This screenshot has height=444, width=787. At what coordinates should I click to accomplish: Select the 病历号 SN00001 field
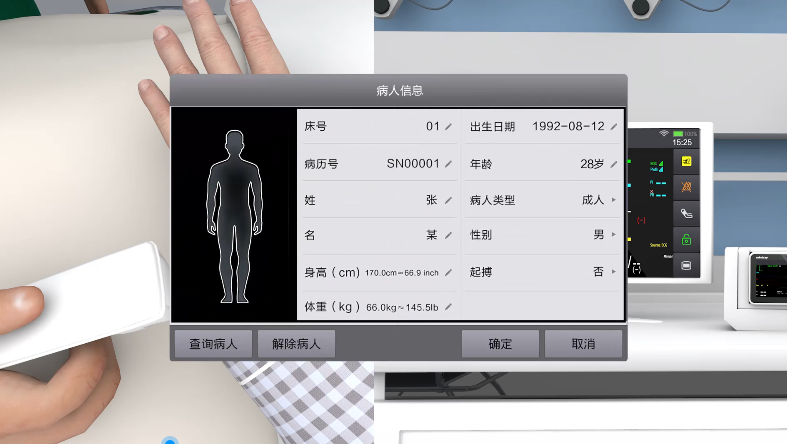click(x=413, y=164)
